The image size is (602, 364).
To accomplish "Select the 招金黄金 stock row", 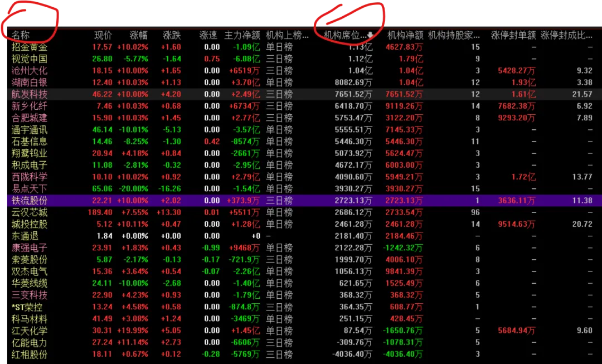I will (x=304, y=47).
